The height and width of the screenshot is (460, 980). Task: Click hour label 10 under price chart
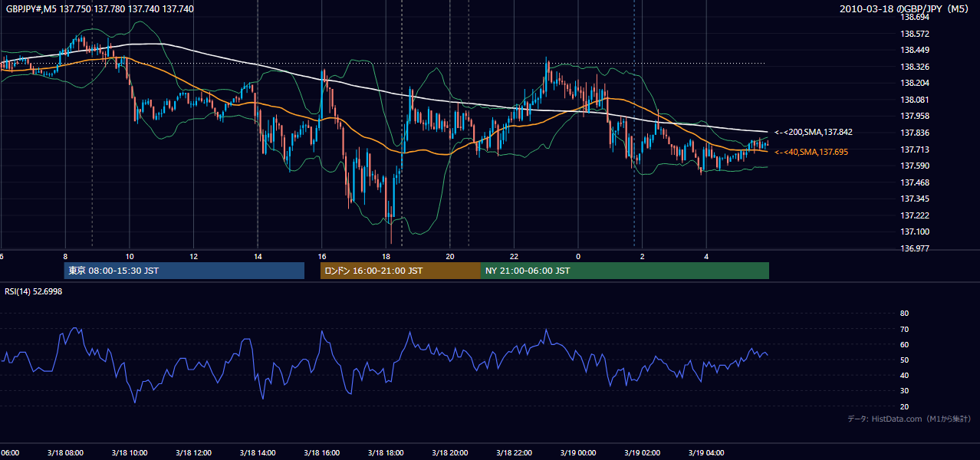click(x=130, y=256)
